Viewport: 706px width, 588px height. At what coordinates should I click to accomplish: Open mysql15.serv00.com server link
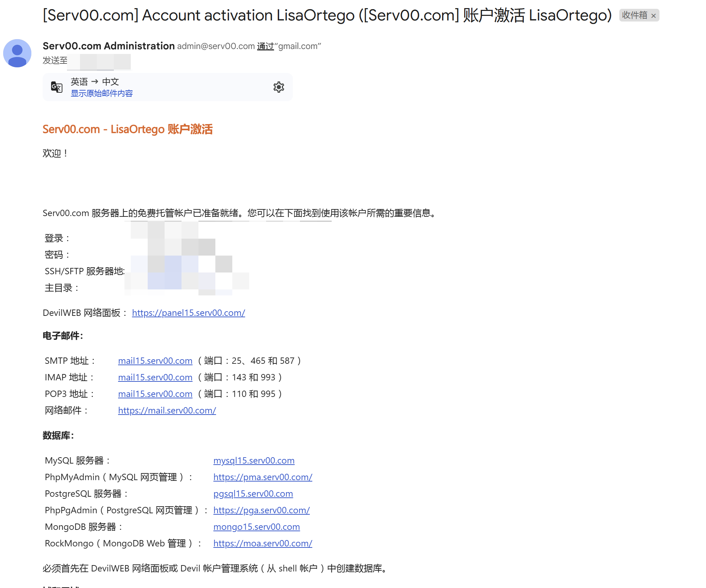(254, 460)
